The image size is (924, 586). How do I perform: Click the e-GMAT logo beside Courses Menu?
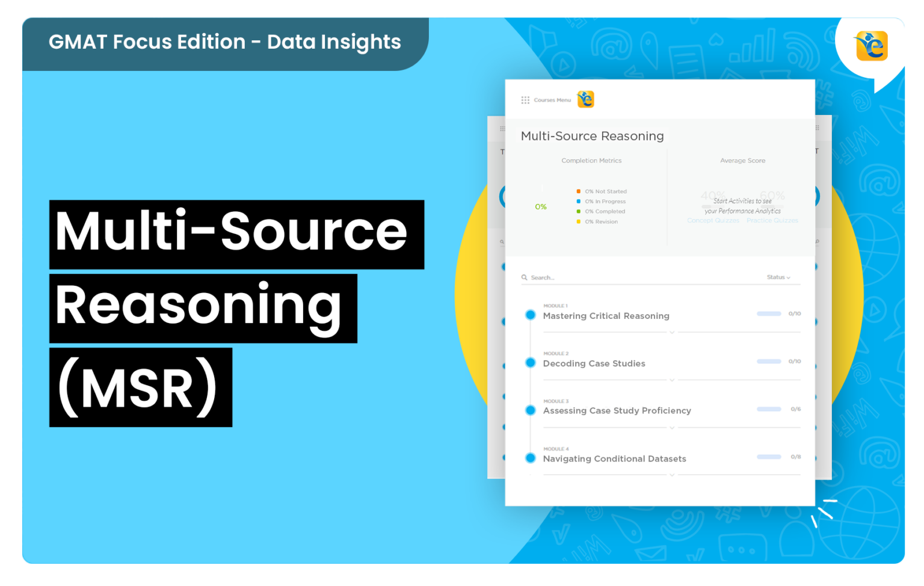[585, 99]
